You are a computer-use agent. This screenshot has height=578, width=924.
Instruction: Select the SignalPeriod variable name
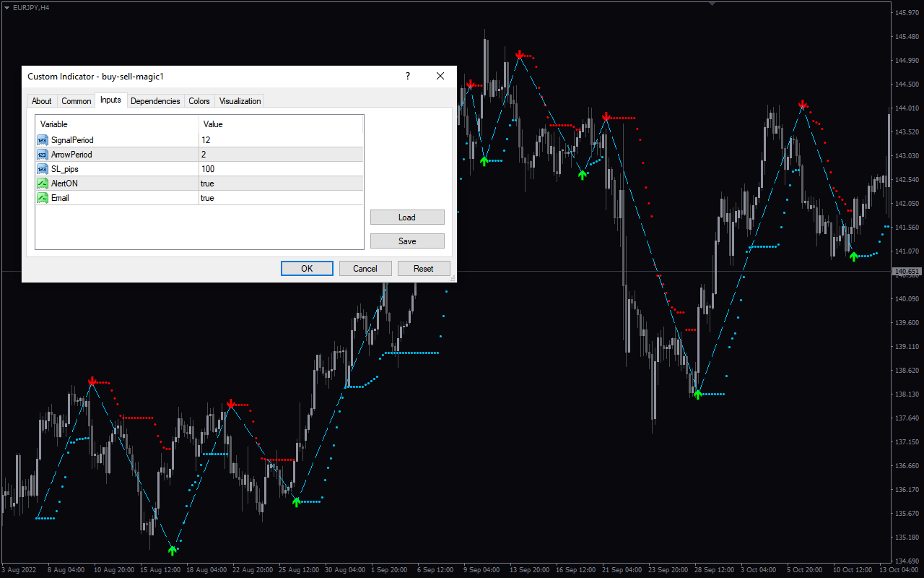click(72, 140)
